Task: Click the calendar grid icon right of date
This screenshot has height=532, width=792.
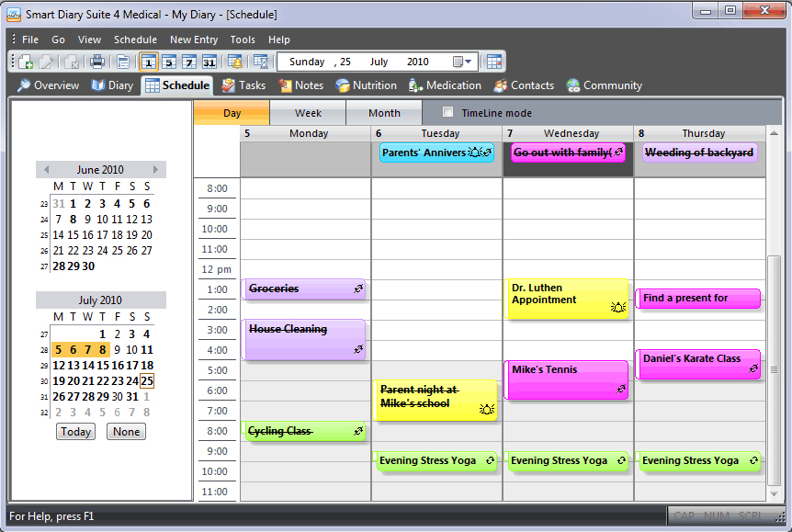Action: (494, 62)
